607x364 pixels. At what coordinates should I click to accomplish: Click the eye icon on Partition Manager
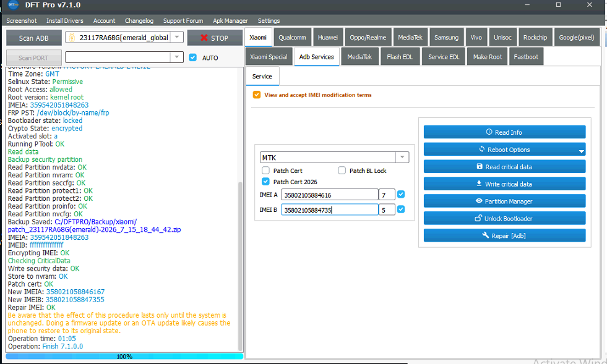tap(479, 201)
